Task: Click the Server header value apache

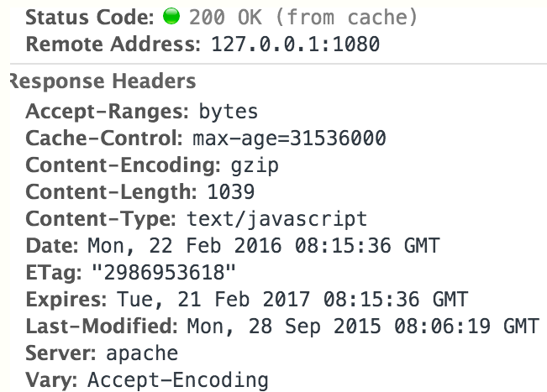Action: click(142, 353)
